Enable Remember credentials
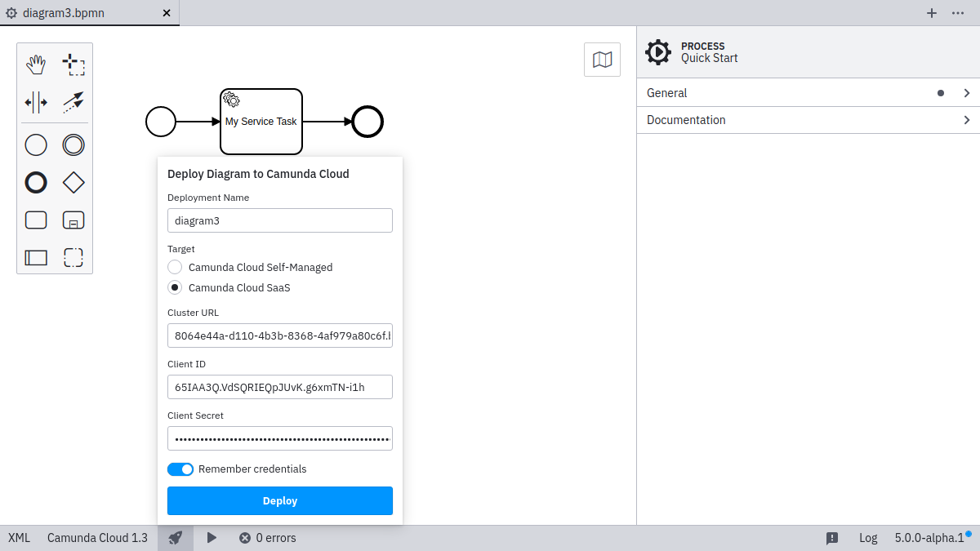This screenshot has height=551, width=980. click(180, 469)
